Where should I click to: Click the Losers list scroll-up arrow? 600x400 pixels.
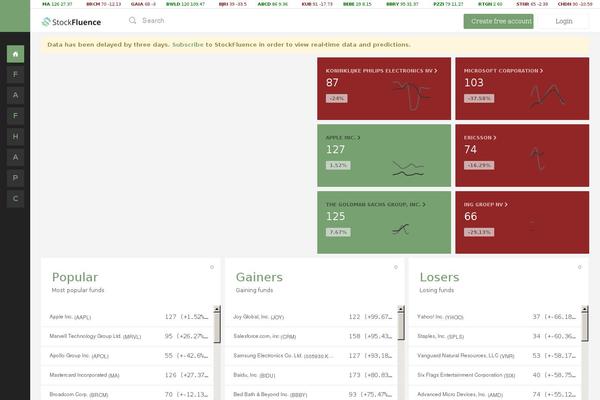click(585, 309)
